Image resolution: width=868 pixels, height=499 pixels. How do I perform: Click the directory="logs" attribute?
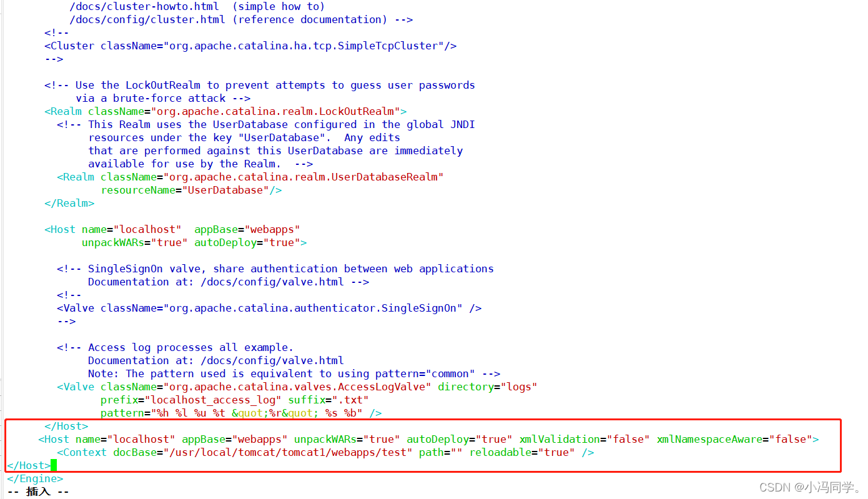[x=488, y=387]
